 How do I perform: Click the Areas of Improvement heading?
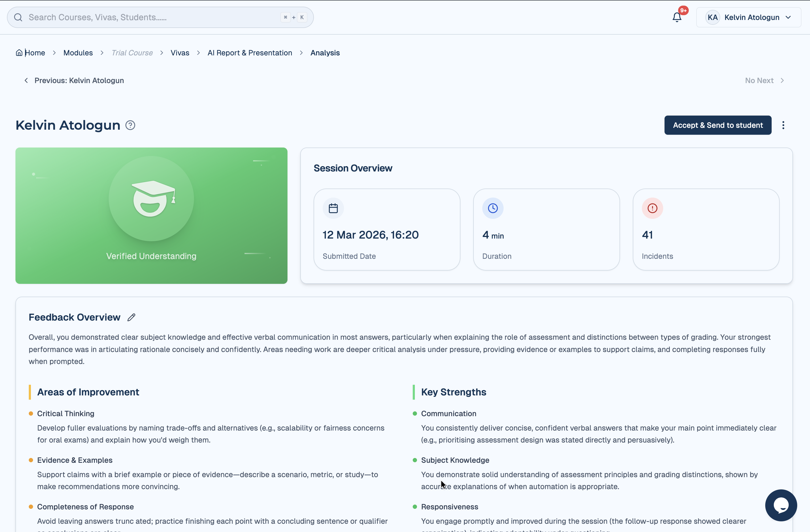coord(88,392)
